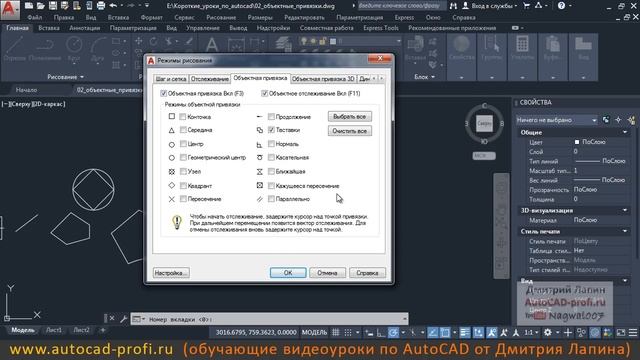This screenshot has height=360, width=640.
Task: Open the status bar customization hamburger icon
Action: [x=633, y=333]
